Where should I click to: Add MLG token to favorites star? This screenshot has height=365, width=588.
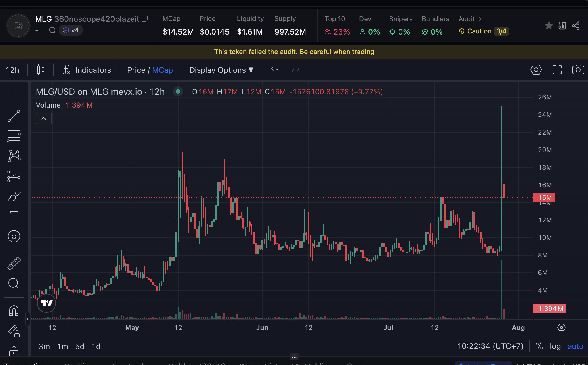click(x=549, y=26)
